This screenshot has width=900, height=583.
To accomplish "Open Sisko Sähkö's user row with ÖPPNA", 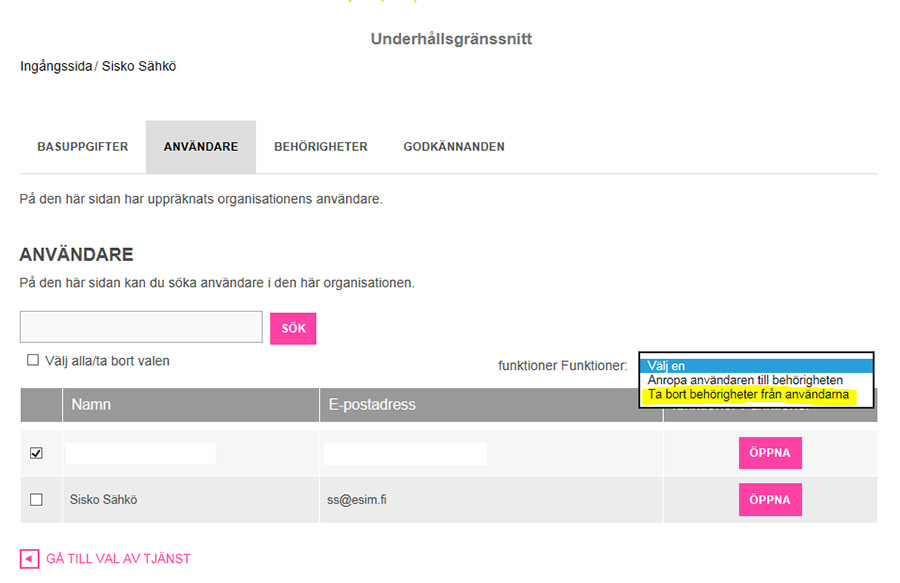I will pyautogui.click(x=770, y=500).
